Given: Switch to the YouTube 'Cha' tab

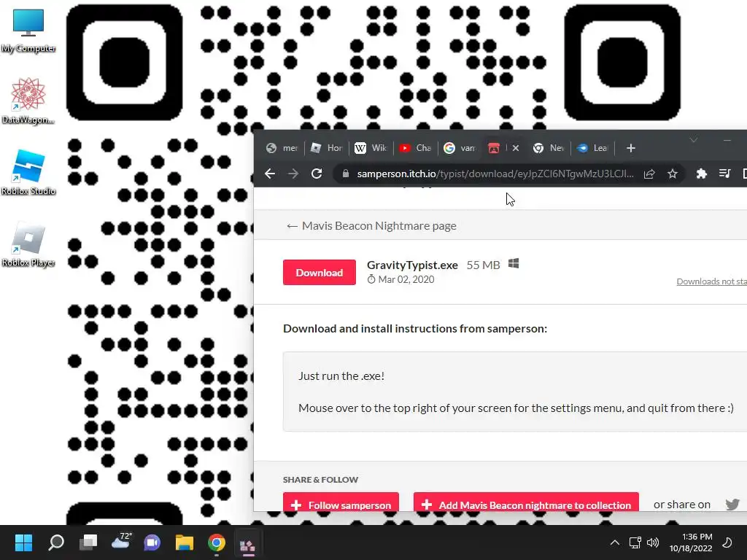Looking at the screenshot, I should click(x=415, y=148).
